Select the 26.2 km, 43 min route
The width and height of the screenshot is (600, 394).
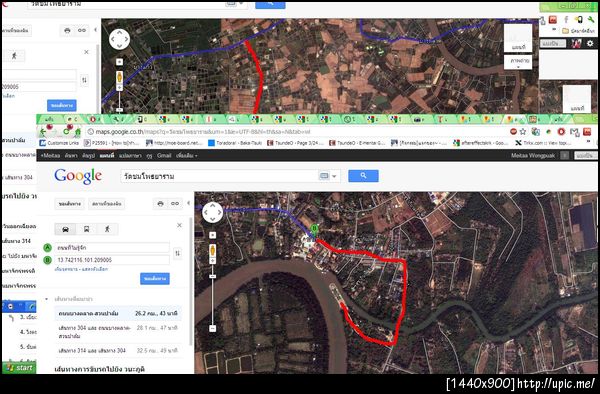[x=118, y=313]
